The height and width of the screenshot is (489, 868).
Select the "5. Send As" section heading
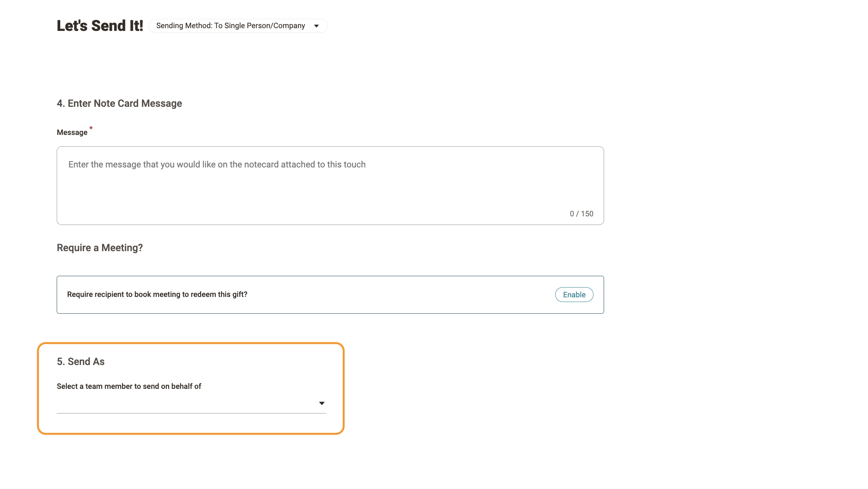pyautogui.click(x=81, y=361)
